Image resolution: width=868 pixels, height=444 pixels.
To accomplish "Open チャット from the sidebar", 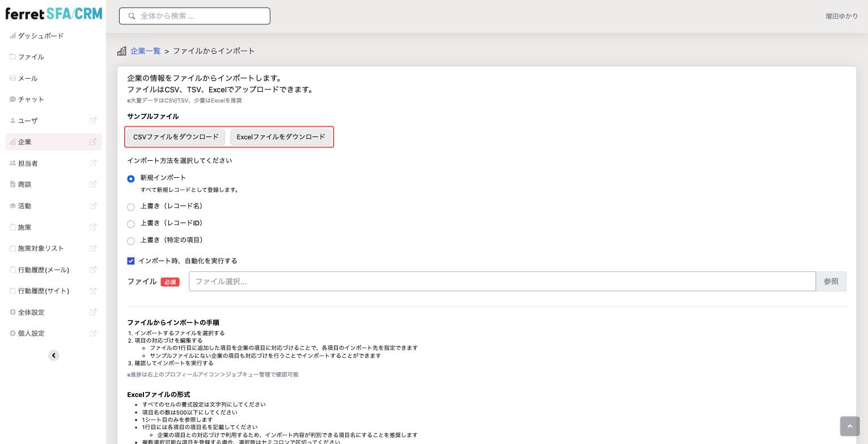I will pyautogui.click(x=31, y=99).
